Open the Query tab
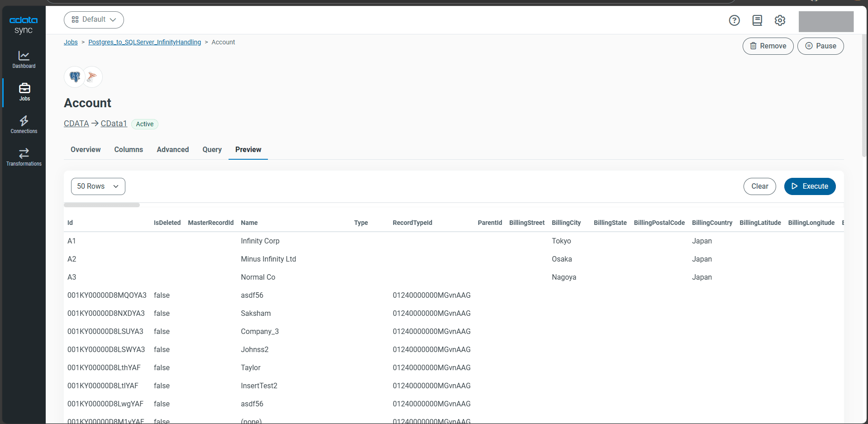Viewport: 868px width, 424px height. coord(212,150)
